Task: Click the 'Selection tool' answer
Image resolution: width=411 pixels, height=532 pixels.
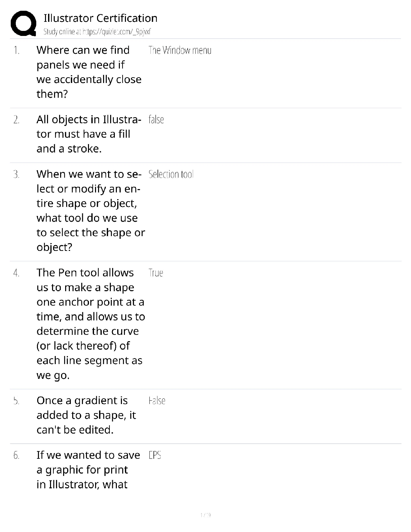Action: 171,174
